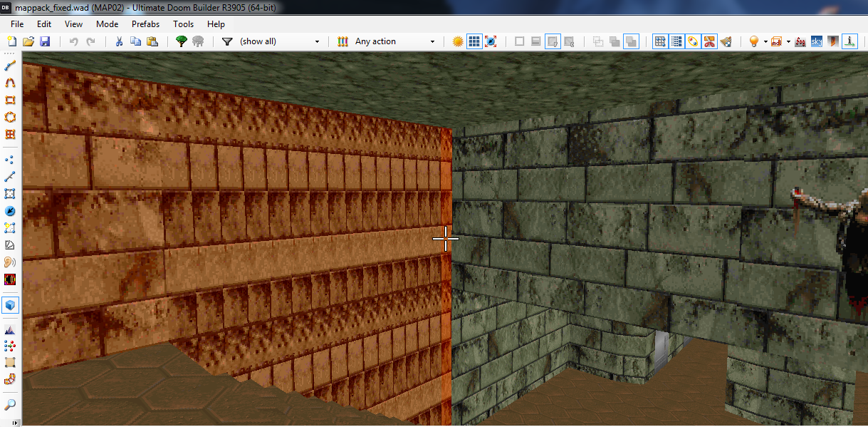The height and width of the screenshot is (427, 868).
Task: Click the things filter funnel icon
Action: point(227,41)
